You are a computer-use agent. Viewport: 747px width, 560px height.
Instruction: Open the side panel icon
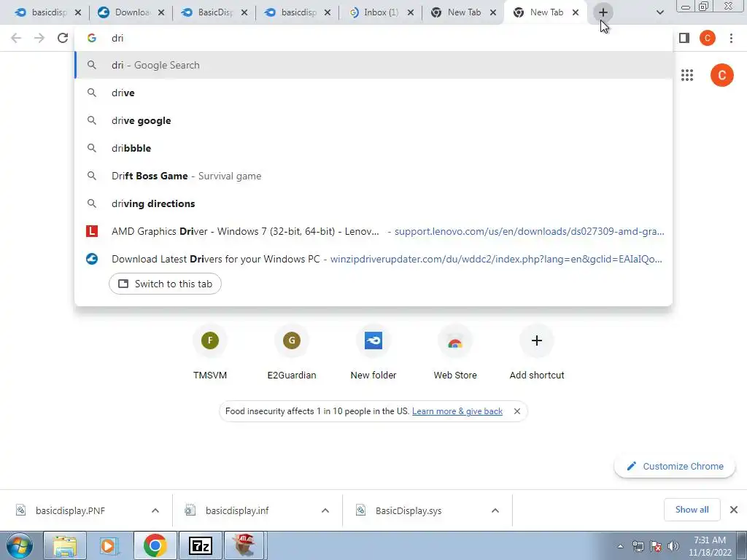click(684, 38)
